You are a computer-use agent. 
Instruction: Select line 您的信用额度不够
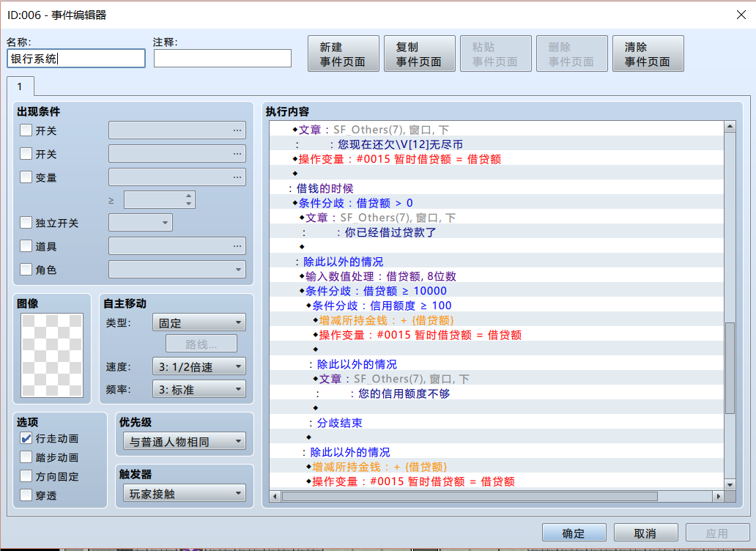coord(497,393)
